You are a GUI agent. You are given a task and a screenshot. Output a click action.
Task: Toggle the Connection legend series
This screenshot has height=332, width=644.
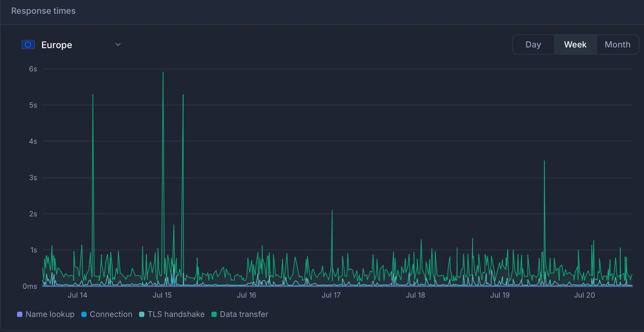point(111,314)
